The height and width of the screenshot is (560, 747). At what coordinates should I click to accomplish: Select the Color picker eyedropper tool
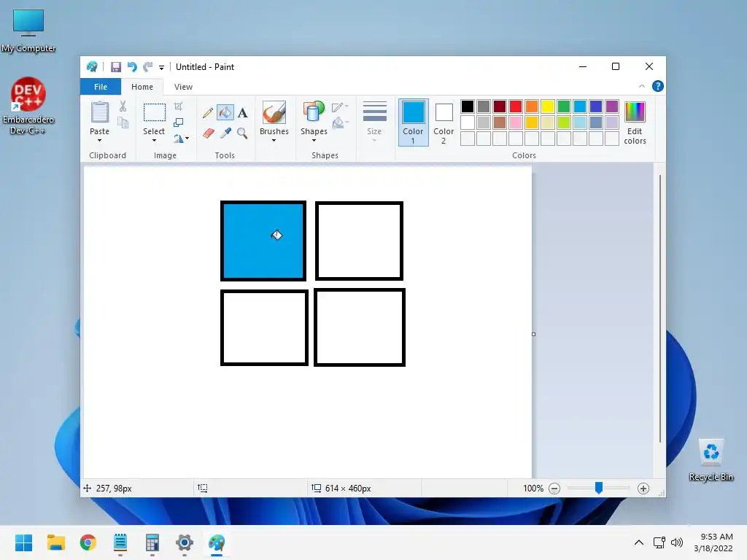(x=225, y=133)
